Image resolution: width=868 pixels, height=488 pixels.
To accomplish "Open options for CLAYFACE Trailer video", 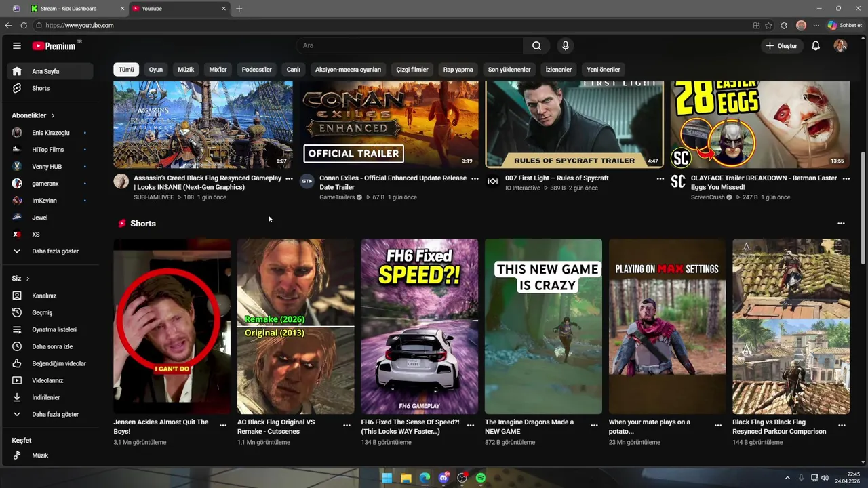I will (x=846, y=179).
